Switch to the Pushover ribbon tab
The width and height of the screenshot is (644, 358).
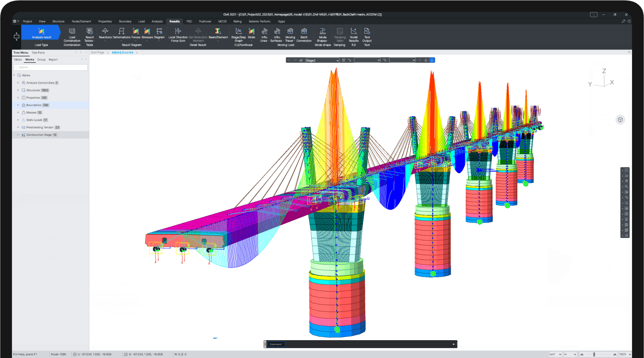[205, 21]
